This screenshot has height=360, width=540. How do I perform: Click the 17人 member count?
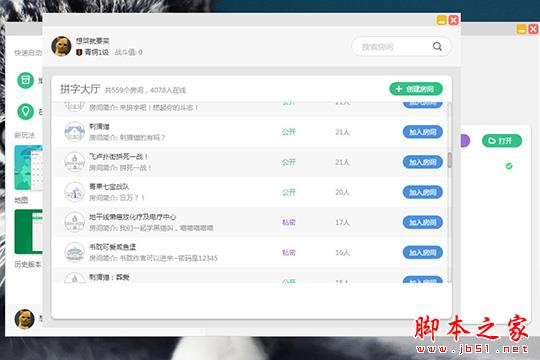coord(342,222)
